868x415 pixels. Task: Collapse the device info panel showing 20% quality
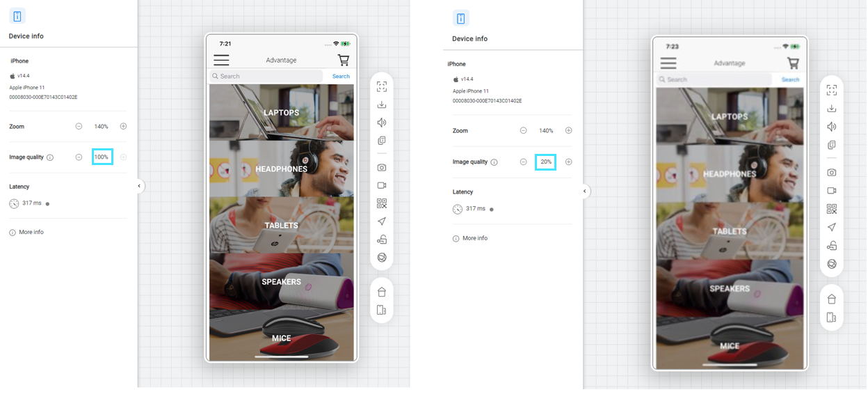[x=584, y=191]
